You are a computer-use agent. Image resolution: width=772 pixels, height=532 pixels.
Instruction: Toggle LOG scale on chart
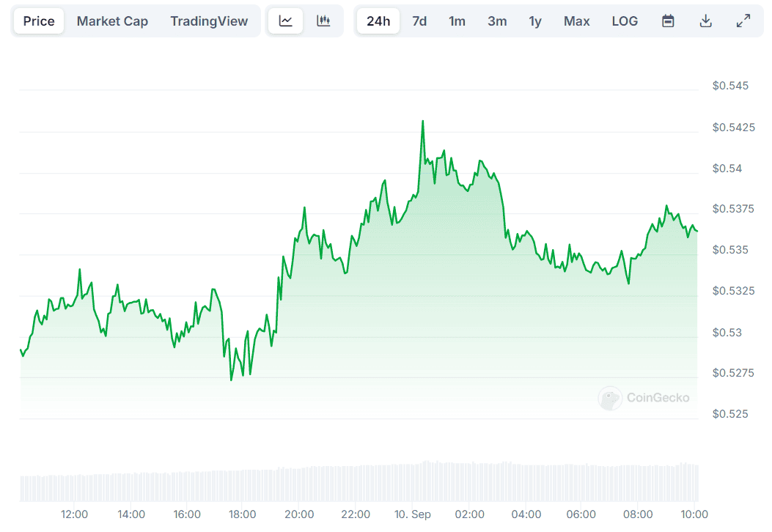coord(625,21)
